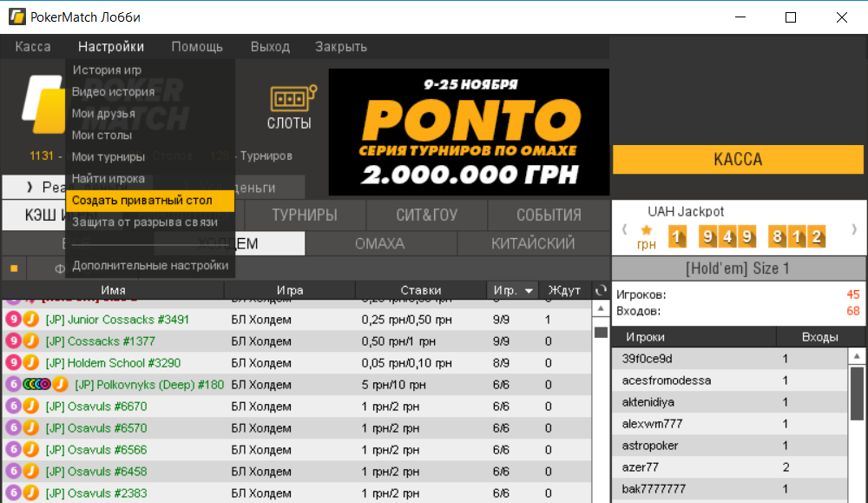This screenshot has height=503, width=868.
Task: Click the 9-seat badge of Junior Cossacks #3491
Action: 13,319
